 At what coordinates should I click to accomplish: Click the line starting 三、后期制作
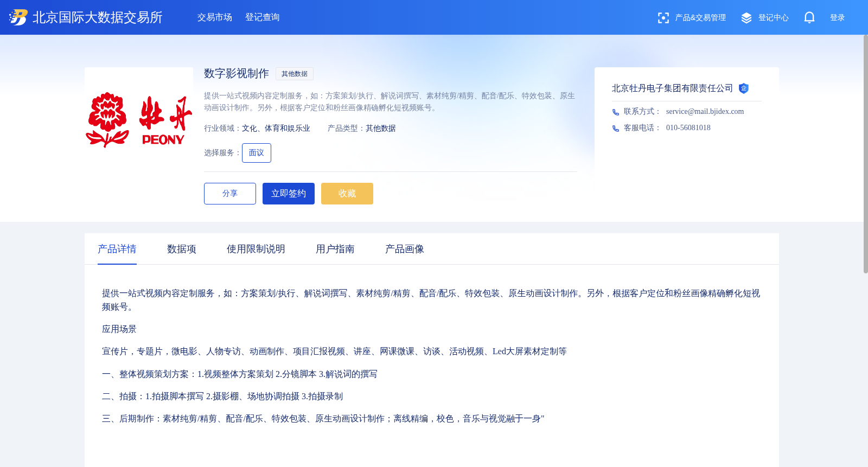coord(323,419)
